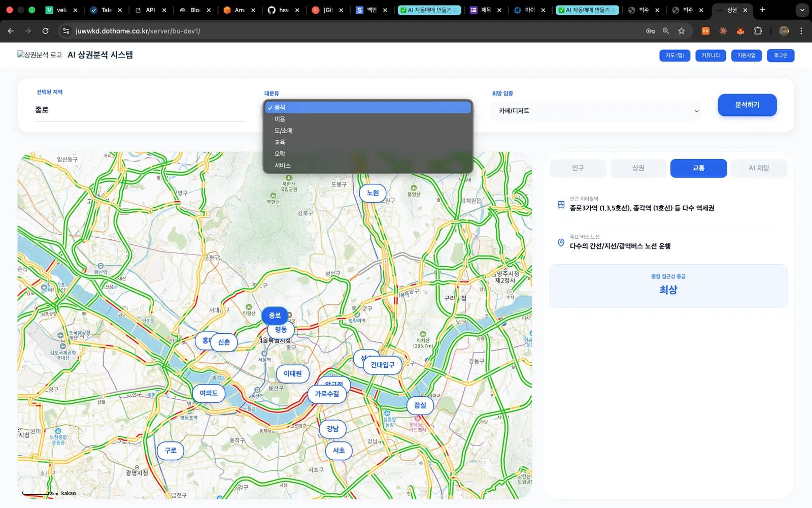Reload the page with the refresh icon
Image resolution: width=812 pixels, height=508 pixels.
[x=45, y=31]
